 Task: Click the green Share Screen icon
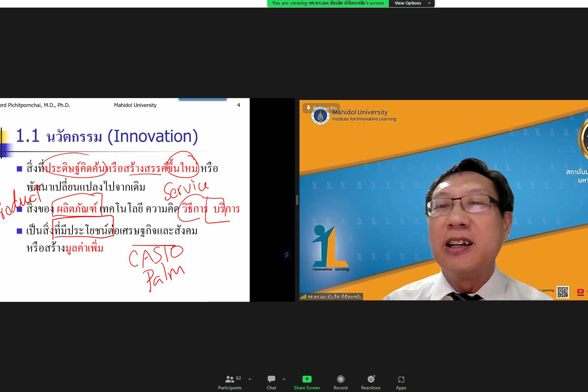pos(307,379)
